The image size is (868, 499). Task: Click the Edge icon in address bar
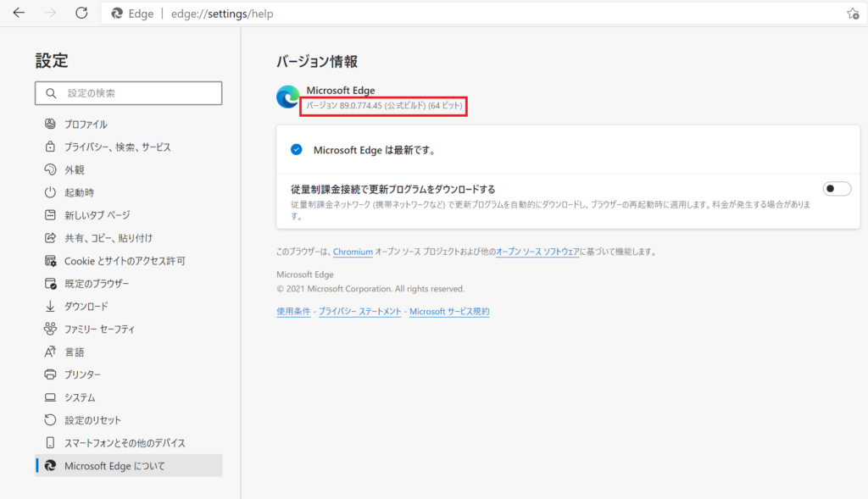[117, 14]
